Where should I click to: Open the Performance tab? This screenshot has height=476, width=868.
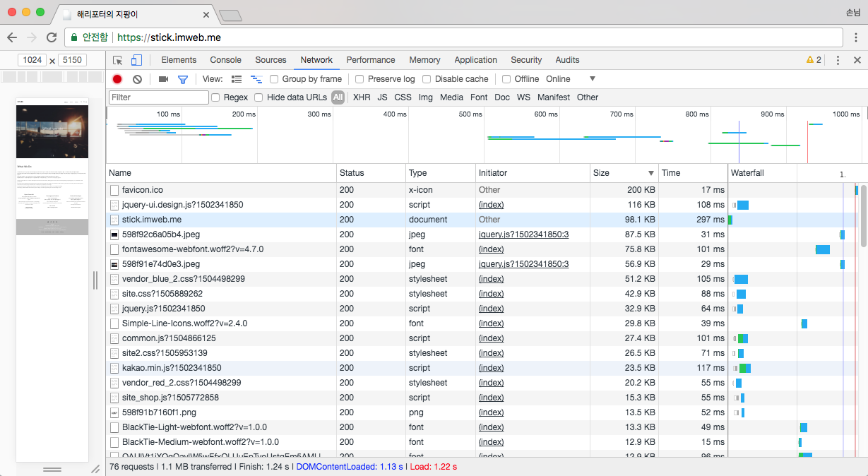370,60
